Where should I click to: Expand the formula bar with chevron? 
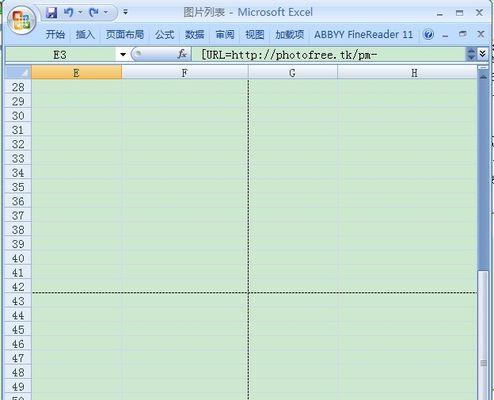[x=483, y=54]
